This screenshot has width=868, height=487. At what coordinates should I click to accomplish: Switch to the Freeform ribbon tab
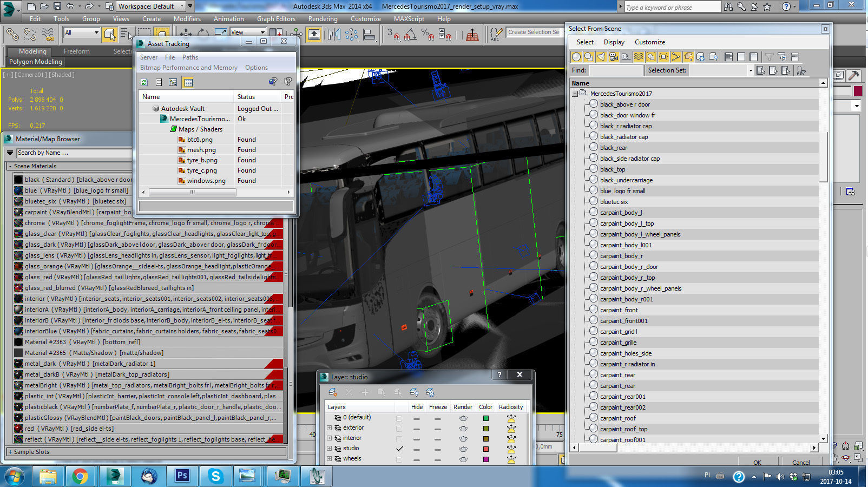77,51
